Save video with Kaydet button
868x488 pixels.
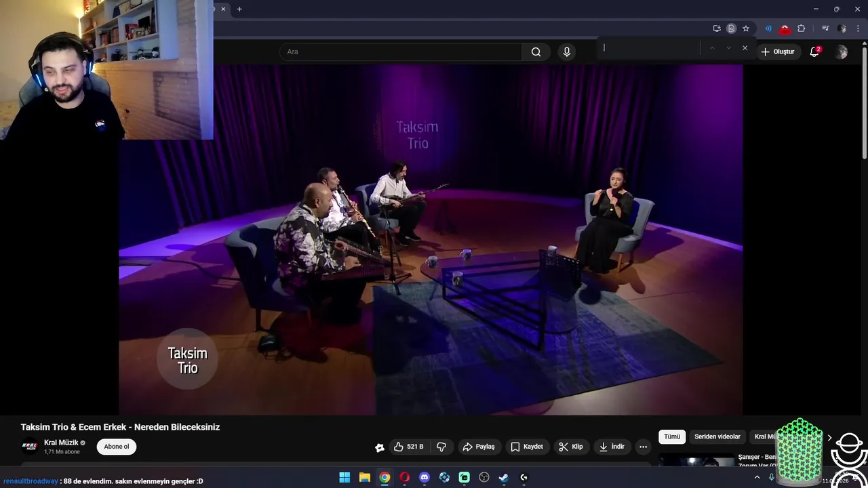pos(527,447)
